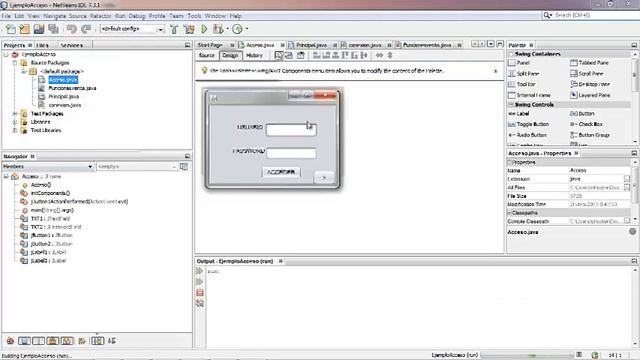The height and width of the screenshot is (360, 640).
Task: Switch to the Services tab
Action: 71,45
